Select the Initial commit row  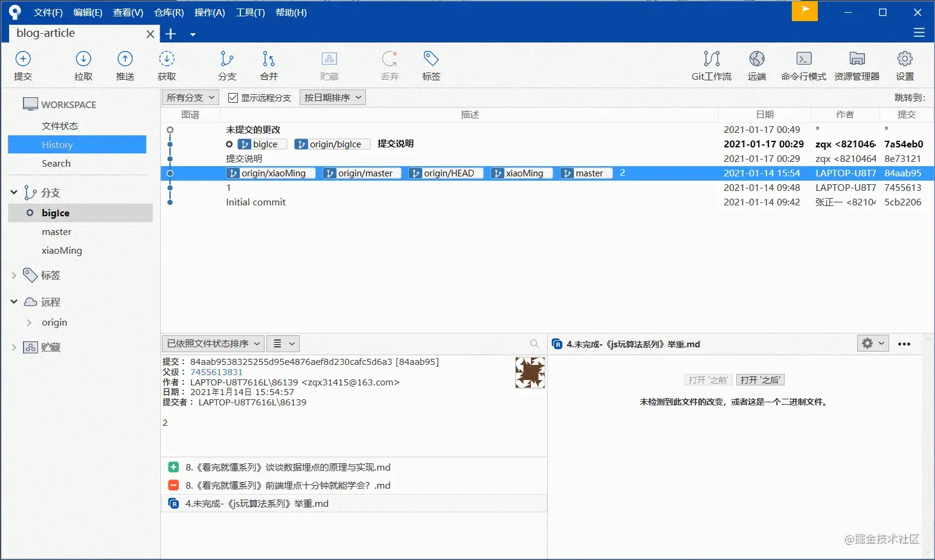click(547, 202)
